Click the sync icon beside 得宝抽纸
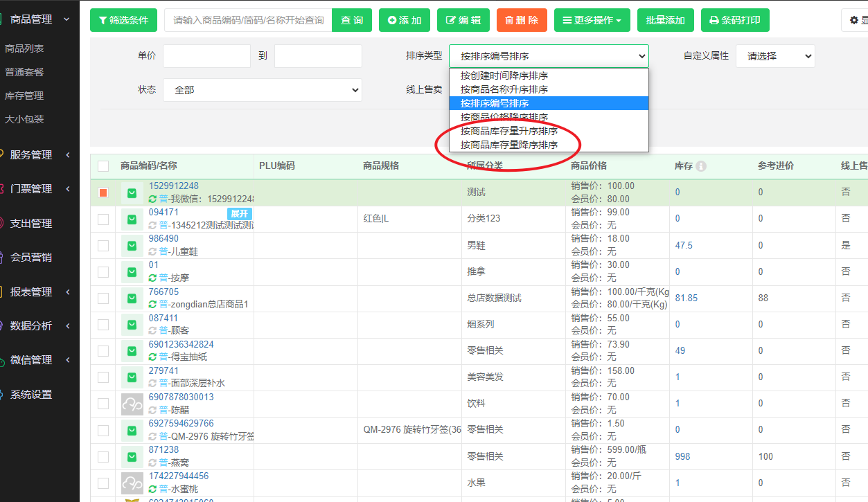 152,357
